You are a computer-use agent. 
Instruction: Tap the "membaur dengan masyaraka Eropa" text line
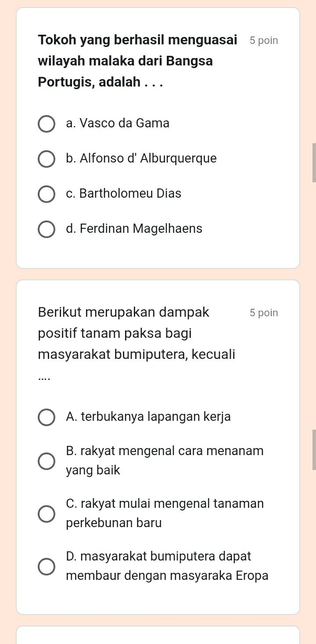[167, 576]
